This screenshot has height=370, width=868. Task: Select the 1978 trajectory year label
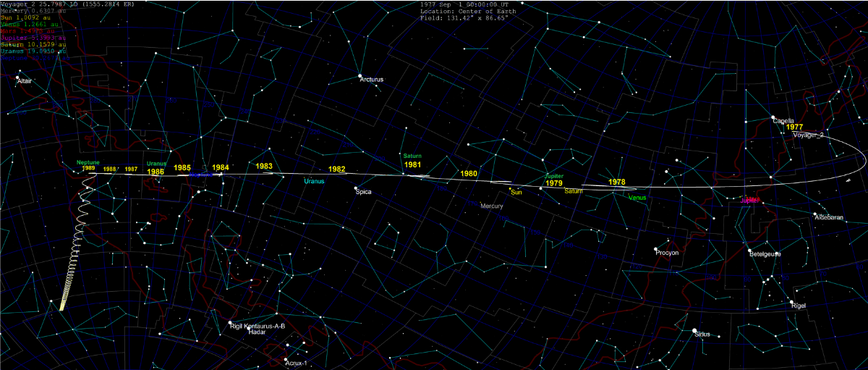617,182
